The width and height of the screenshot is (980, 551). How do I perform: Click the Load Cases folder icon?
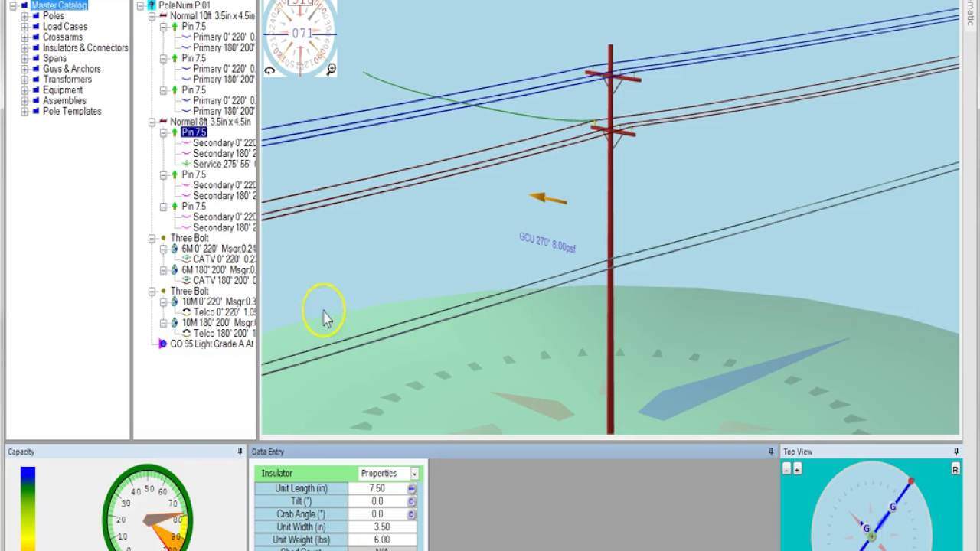pos(35,27)
